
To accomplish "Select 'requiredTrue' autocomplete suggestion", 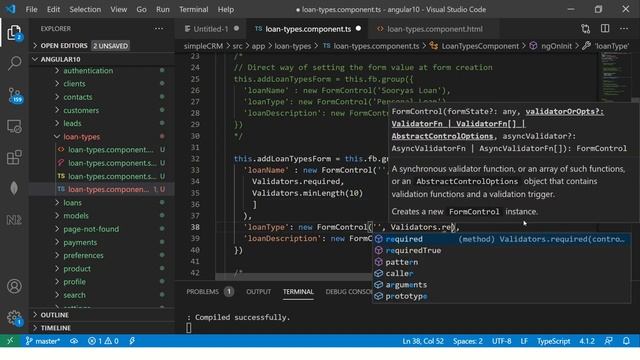I will [502, 251].
